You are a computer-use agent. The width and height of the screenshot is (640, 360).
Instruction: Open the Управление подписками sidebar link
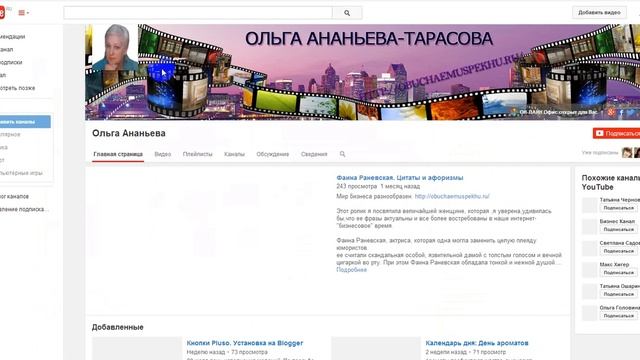click(x=24, y=209)
